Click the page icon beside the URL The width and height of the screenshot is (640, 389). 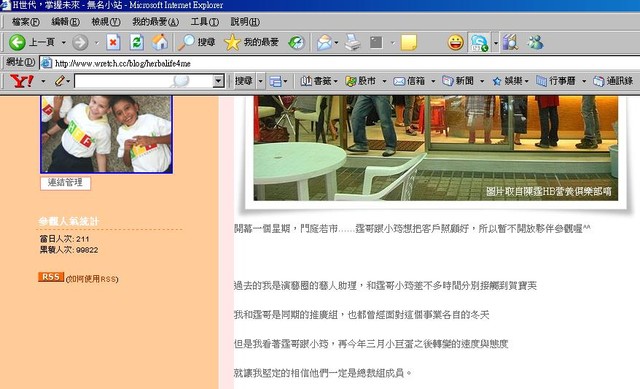[x=46, y=63]
